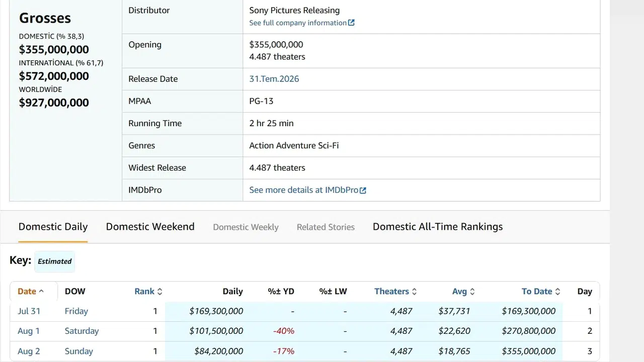Toggle Rank column sort arrows
The image size is (644, 362).
coord(160,292)
